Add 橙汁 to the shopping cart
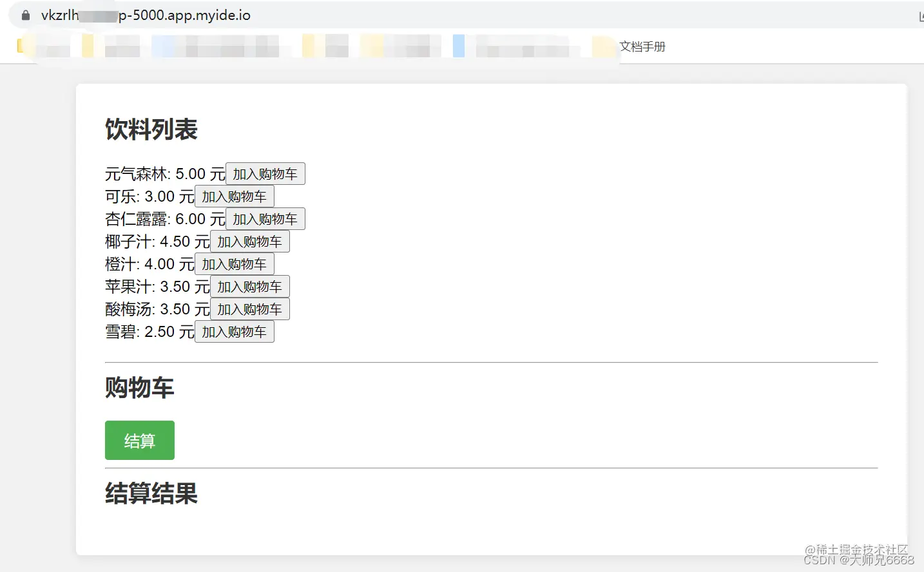Image resolution: width=924 pixels, height=572 pixels. point(234,263)
